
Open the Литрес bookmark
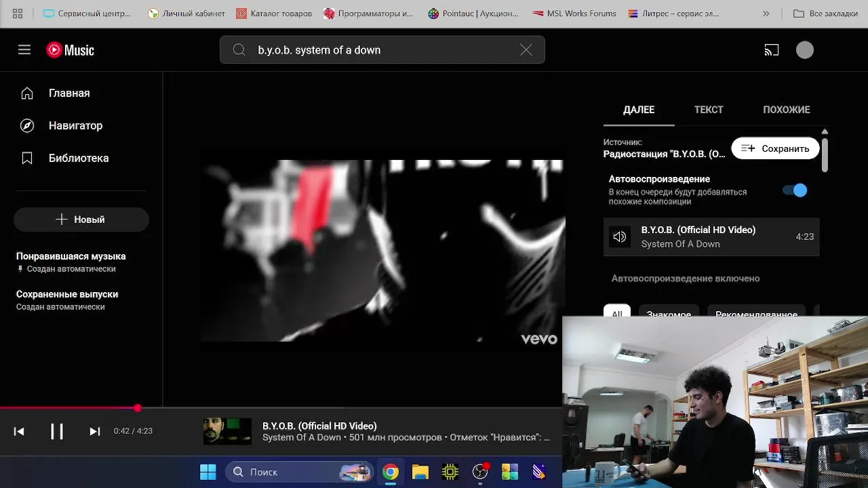coord(673,14)
